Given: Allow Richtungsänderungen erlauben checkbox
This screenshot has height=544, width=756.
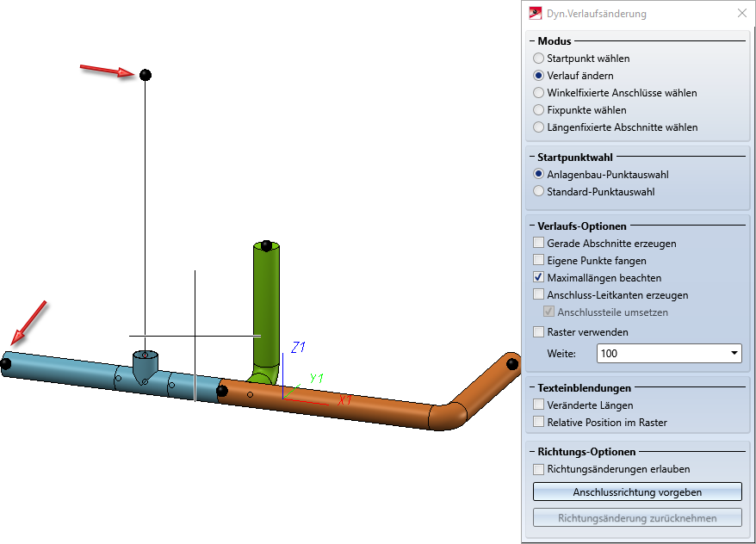Looking at the screenshot, I should tap(538, 469).
